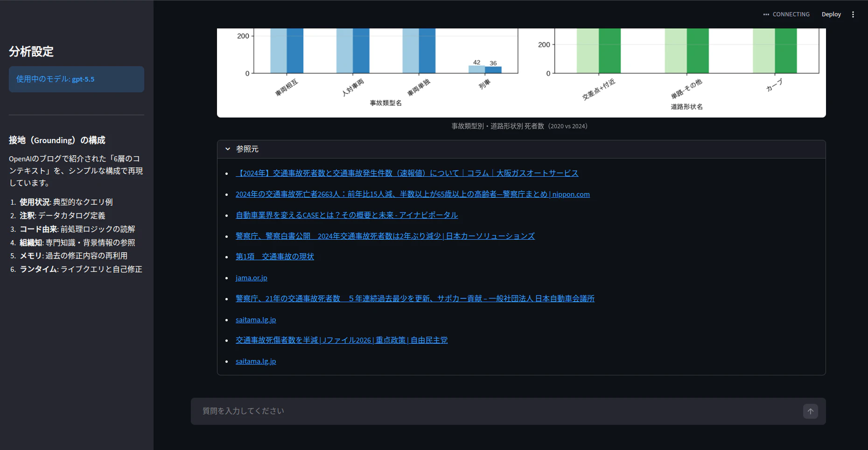Click the メモリ list item
The height and width of the screenshot is (450, 868).
73,256
